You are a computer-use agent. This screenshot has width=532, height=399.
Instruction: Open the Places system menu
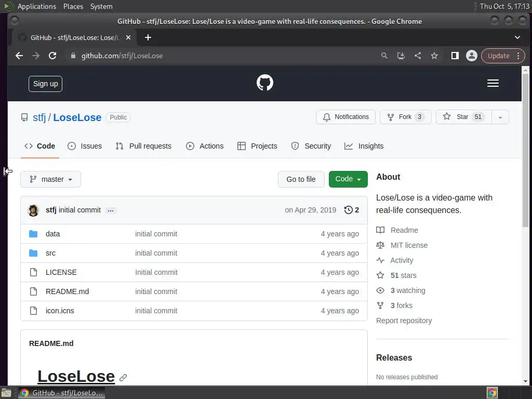pos(73,6)
